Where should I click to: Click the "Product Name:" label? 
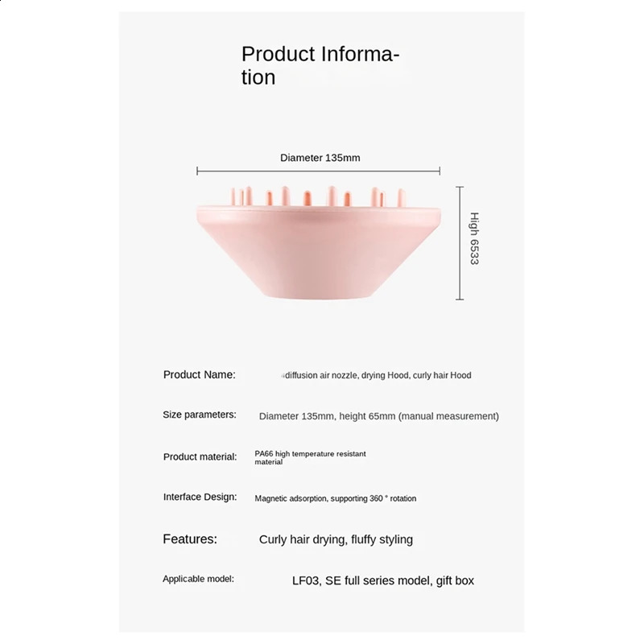(x=200, y=374)
